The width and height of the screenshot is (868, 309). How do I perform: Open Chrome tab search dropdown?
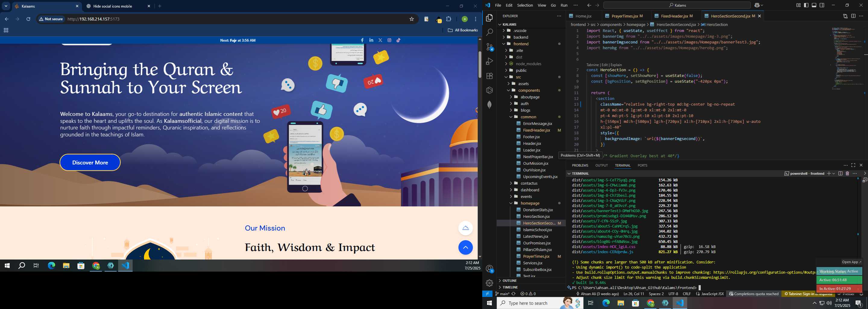pos(6,6)
